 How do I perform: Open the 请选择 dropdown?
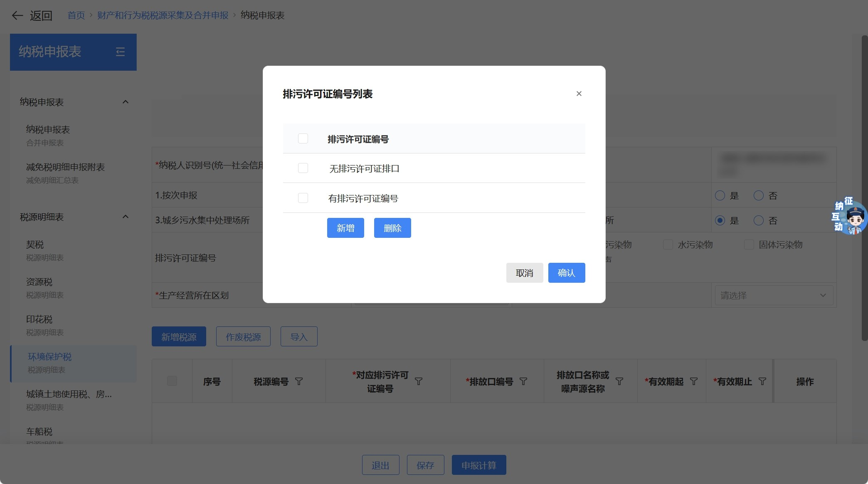click(x=773, y=295)
